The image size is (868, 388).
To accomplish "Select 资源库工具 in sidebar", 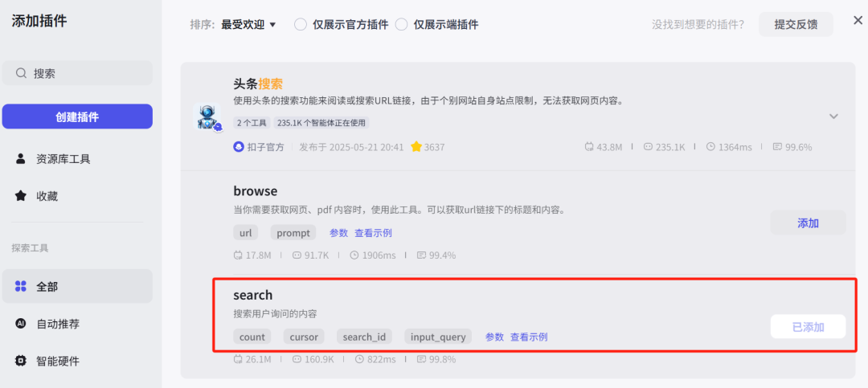I will (77, 159).
